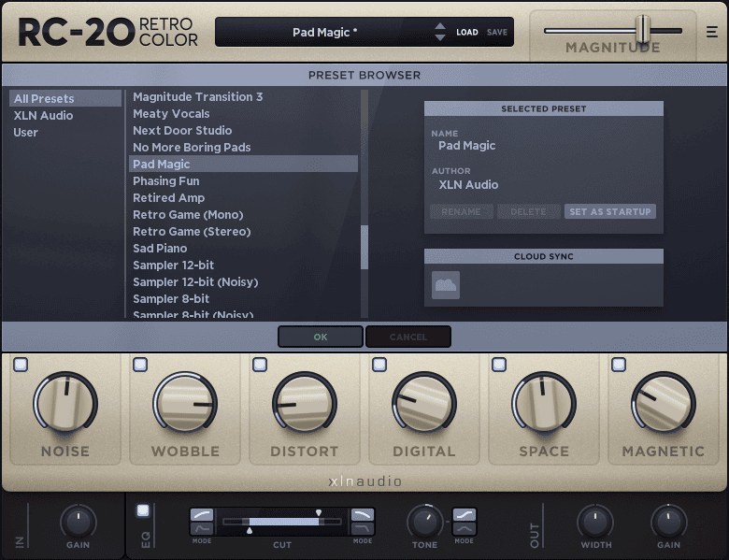Open the Pad Magic preset name display

[x=324, y=32]
